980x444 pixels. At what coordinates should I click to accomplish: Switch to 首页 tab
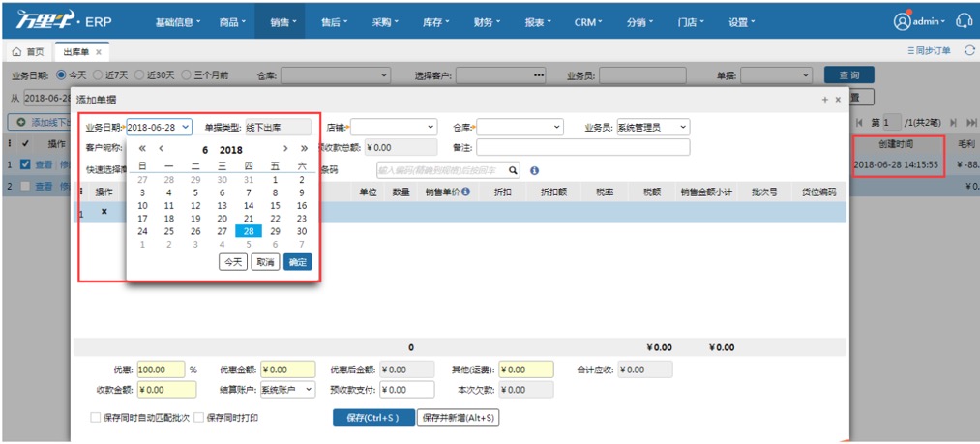click(29, 52)
